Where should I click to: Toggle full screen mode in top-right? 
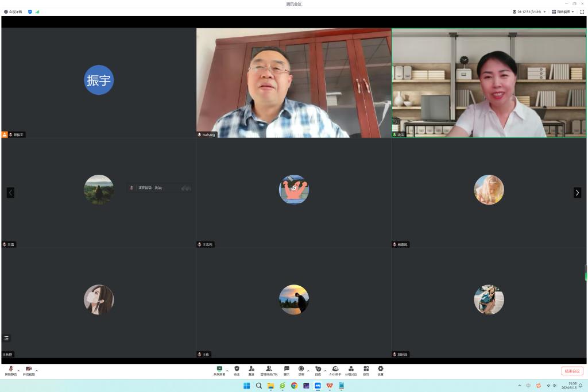click(582, 11)
